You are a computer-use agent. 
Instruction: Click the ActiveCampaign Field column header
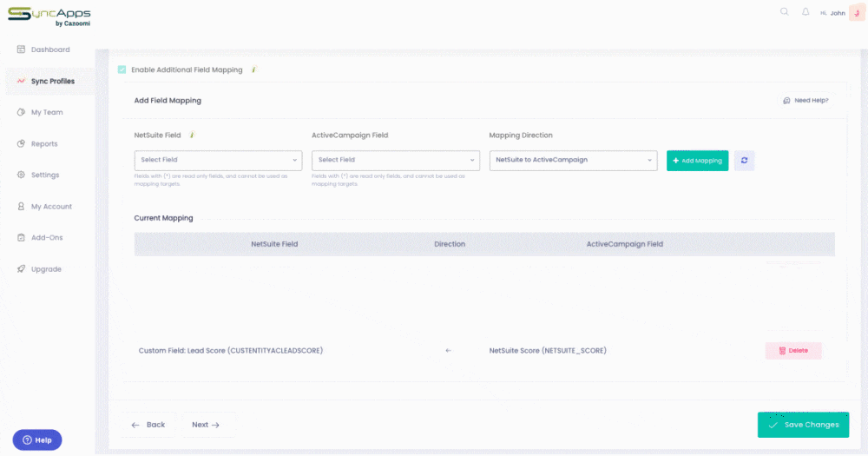pyautogui.click(x=624, y=244)
